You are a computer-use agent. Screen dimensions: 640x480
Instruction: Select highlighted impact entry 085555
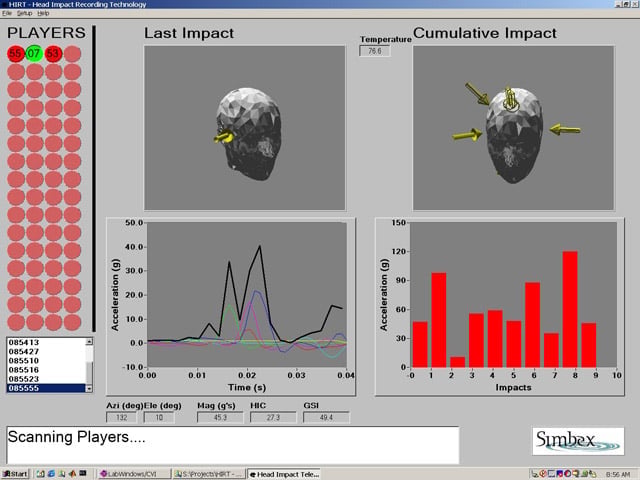tap(46, 388)
